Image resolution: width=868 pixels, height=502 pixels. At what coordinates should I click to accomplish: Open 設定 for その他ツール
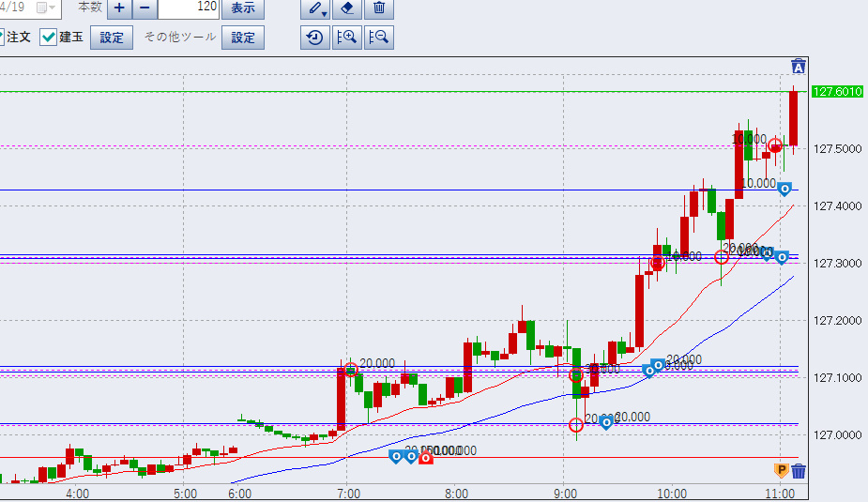[243, 38]
